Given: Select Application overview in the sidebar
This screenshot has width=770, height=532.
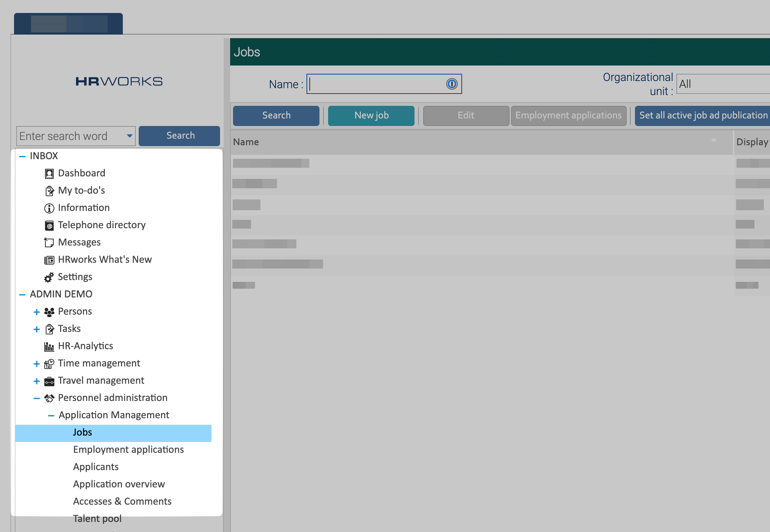Looking at the screenshot, I should tap(119, 484).
